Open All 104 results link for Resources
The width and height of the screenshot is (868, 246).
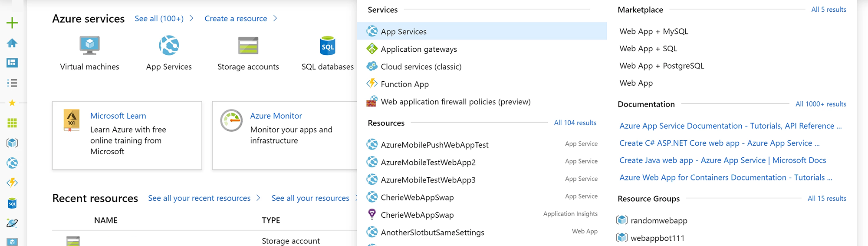pyautogui.click(x=575, y=123)
